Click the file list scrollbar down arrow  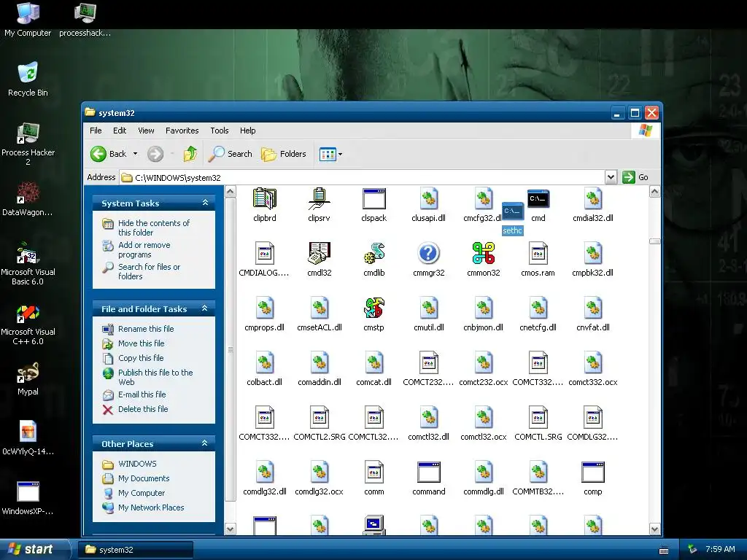654,529
